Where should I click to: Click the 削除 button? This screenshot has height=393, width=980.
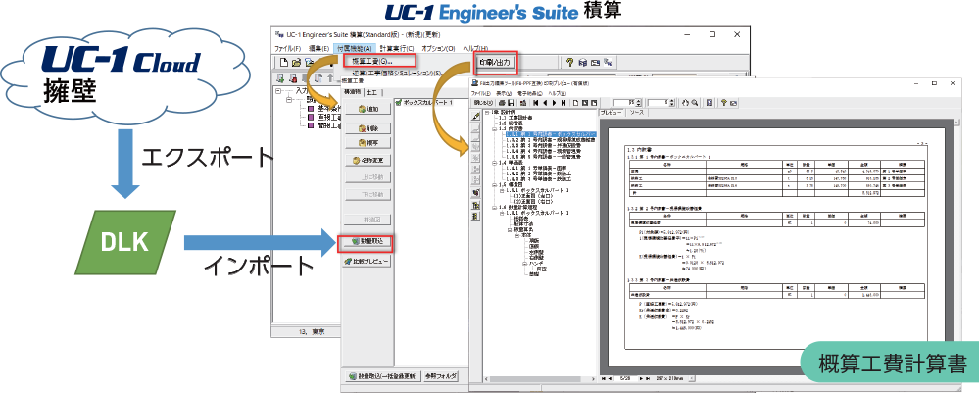[368, 128]
